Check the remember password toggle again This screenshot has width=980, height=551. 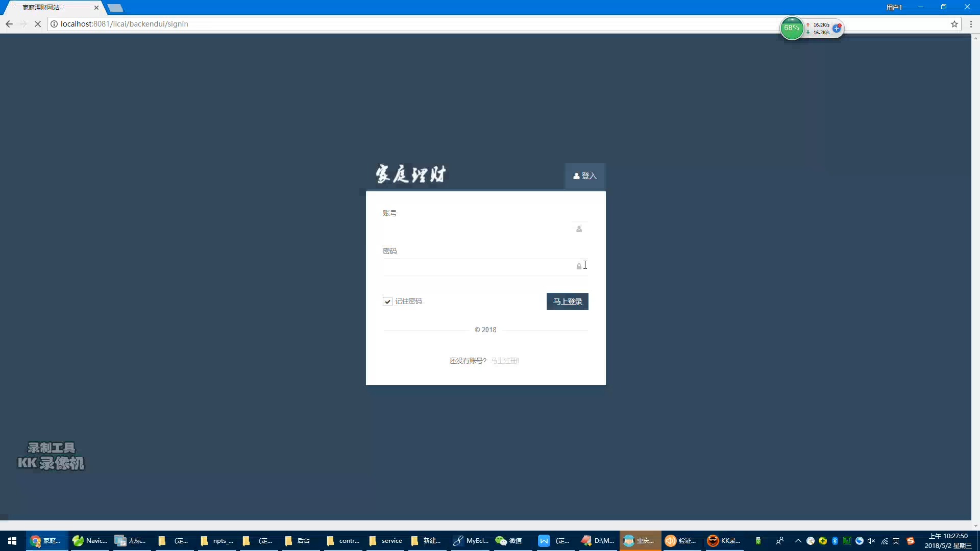click(388, 302)
